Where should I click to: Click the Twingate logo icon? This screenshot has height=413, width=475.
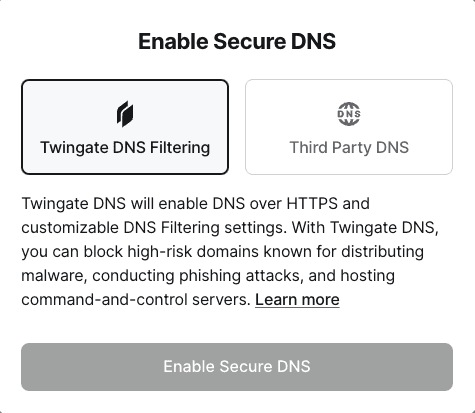coord(125,114)
